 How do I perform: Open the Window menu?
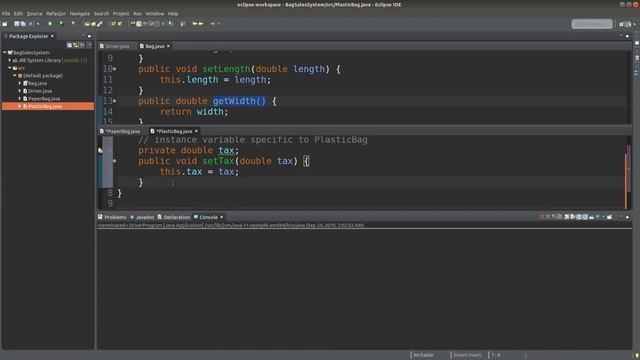click(155, 13)
